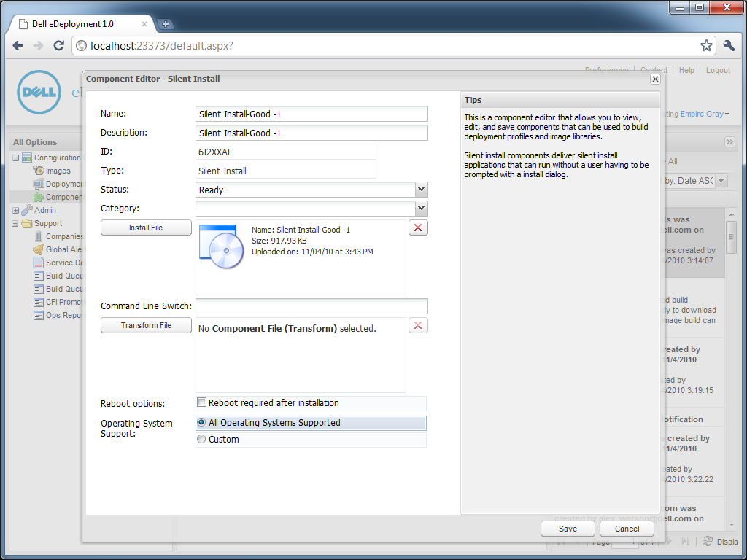Select the Dell eDeployment 1.0 browser tab
Screen dimensions: 747x560
(81, 24)
